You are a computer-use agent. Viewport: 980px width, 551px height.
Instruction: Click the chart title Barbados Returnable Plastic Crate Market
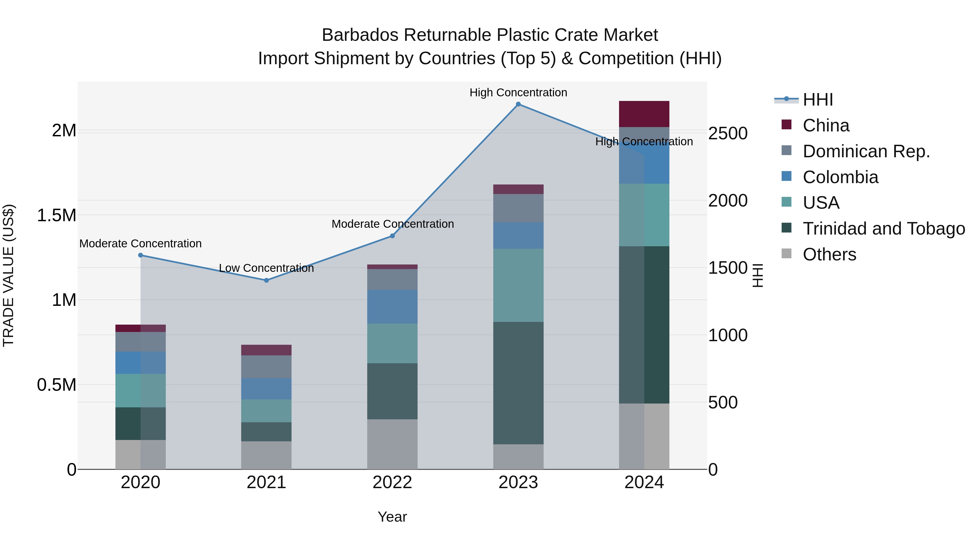click(490, 35)
